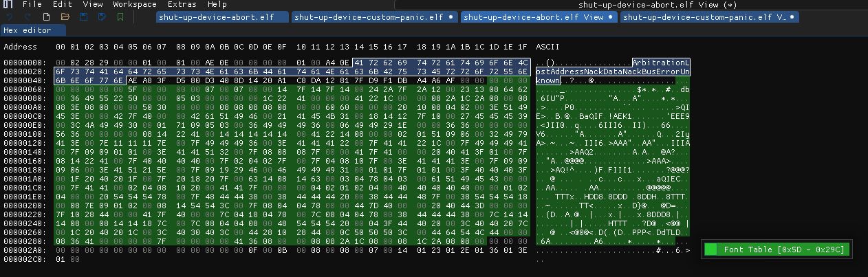Select address row 00000000:
This screenshot has width=868, height=277.
coord(26,63)
